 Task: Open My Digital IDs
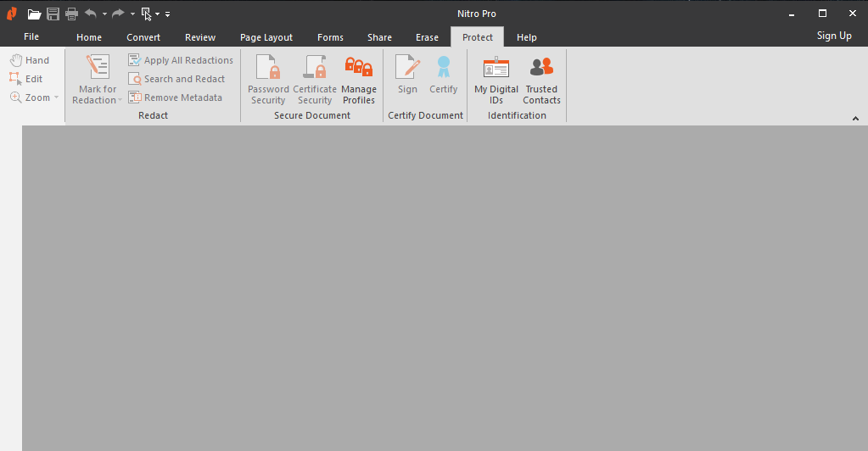click(496, 79)
